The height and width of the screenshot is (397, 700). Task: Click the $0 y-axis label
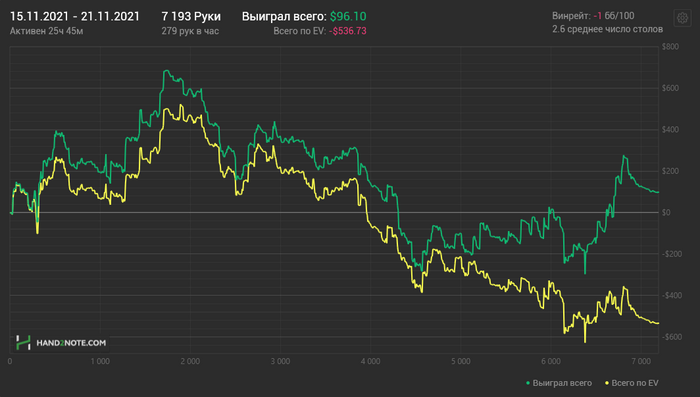[x=666, y=213]
